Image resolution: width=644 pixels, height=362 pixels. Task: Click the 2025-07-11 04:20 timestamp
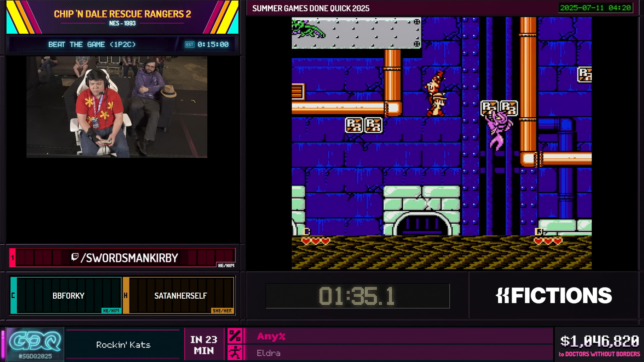(x=595, y=8)
